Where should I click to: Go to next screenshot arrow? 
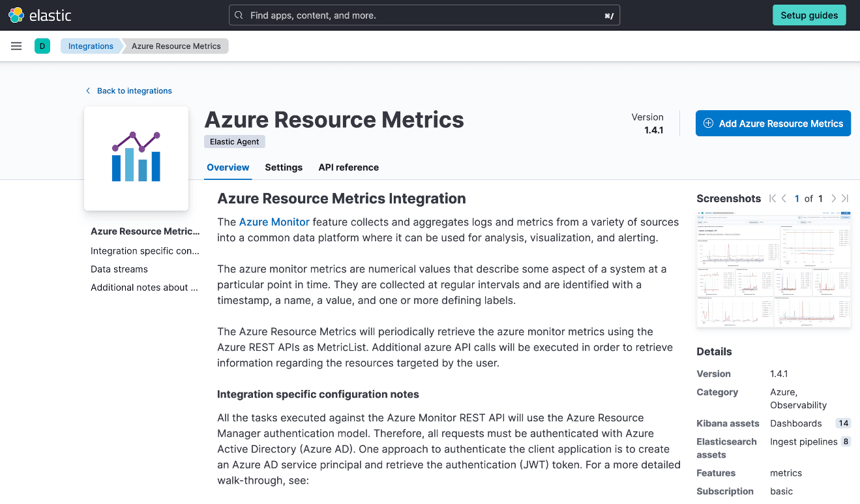coord(833,199)
